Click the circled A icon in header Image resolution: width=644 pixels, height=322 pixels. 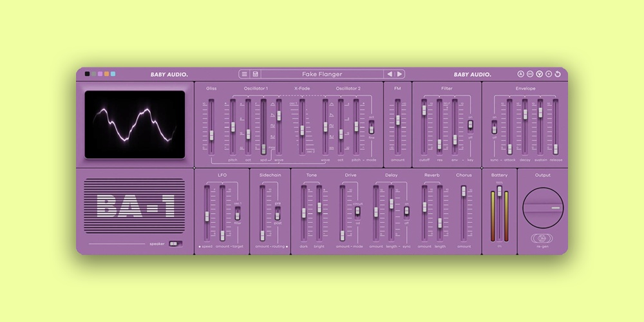click(x=521, y=74)
